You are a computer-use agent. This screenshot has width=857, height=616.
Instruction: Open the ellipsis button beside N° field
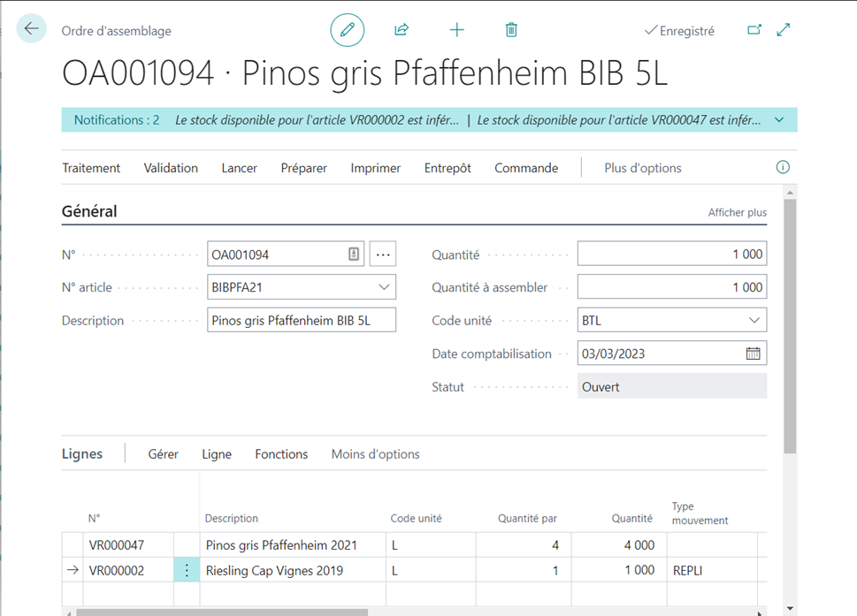[x=383, y=254]
